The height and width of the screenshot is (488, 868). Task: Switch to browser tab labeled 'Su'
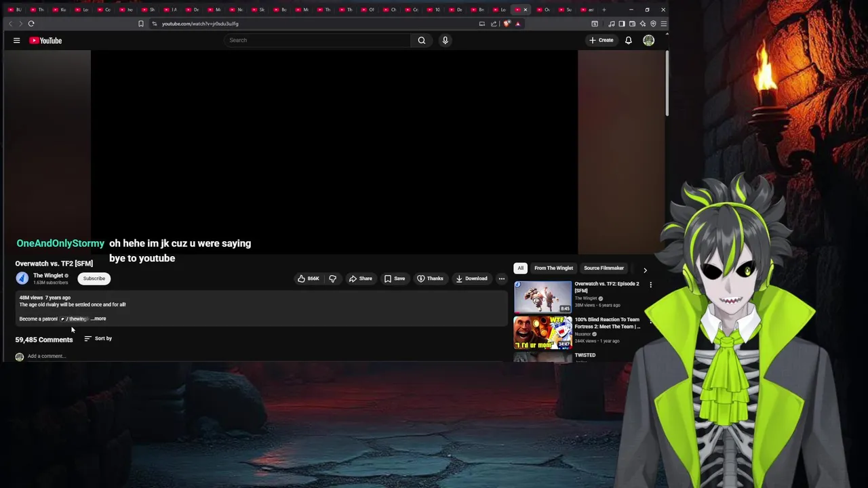[564, 9]
